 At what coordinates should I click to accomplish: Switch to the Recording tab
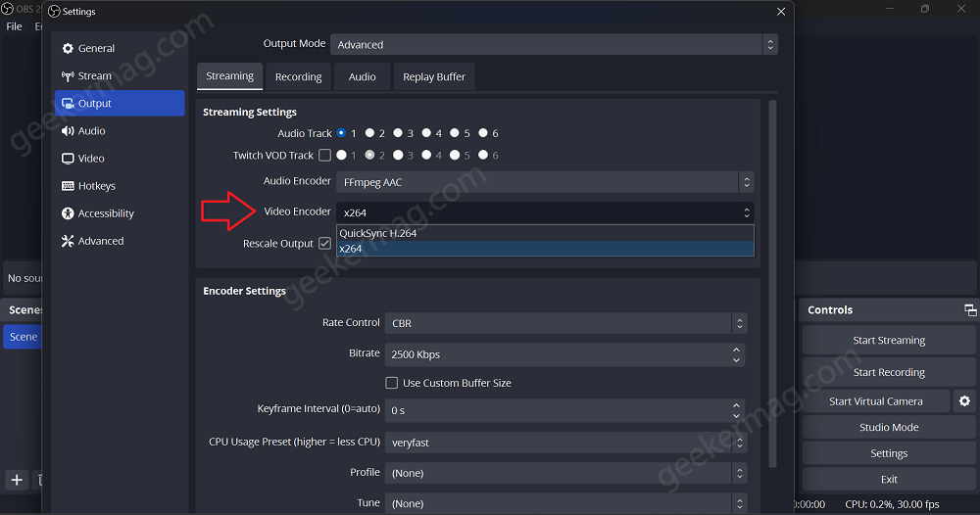[298, 76]
